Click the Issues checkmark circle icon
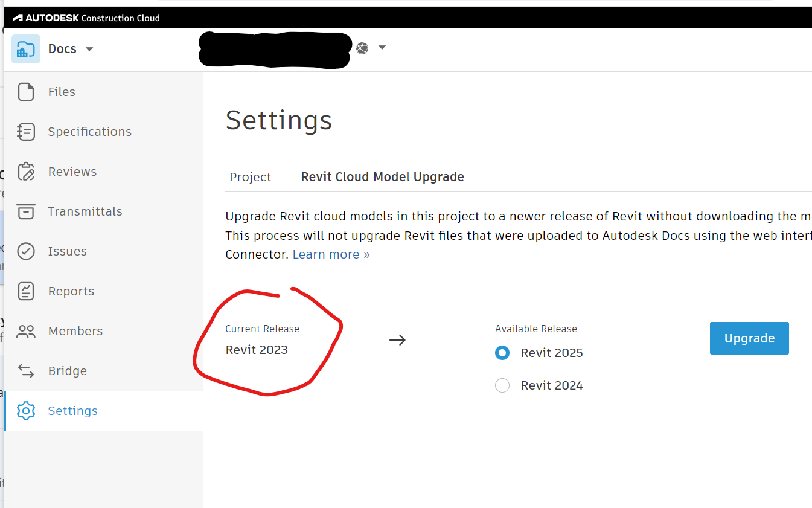 (x=26, y=251)
